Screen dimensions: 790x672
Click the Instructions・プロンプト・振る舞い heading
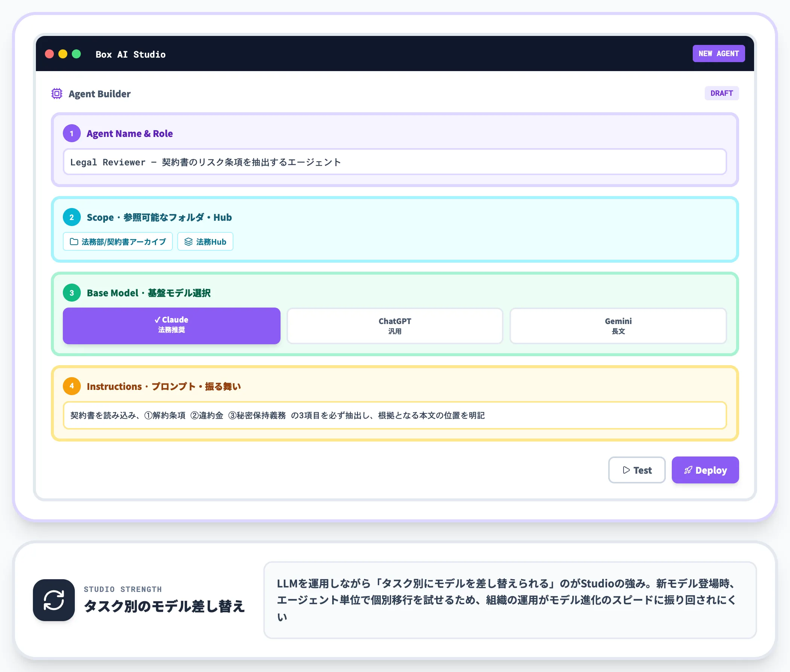coord(164,386)
